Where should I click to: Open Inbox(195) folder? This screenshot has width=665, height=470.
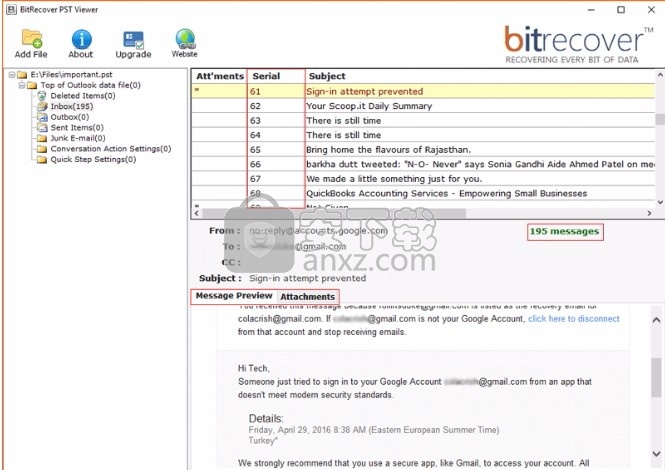[72, 106]
